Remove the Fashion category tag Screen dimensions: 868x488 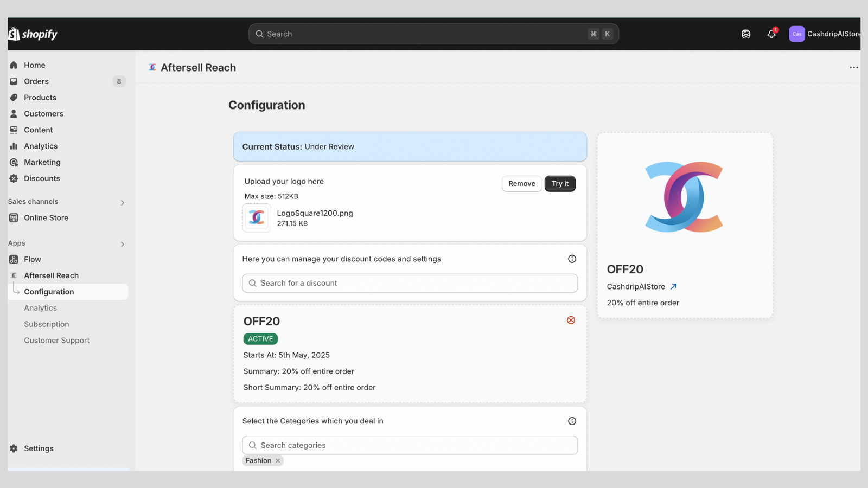coord(278,461)
